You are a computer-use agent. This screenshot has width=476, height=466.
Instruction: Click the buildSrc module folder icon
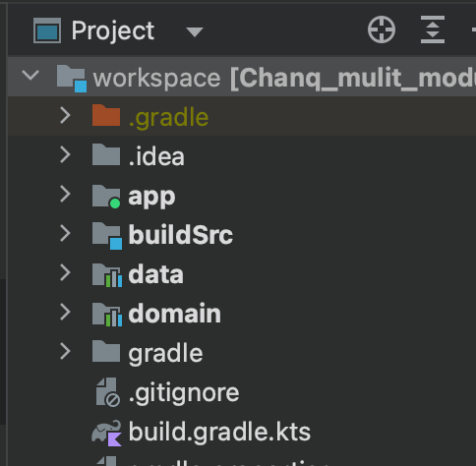click(107, 236)
